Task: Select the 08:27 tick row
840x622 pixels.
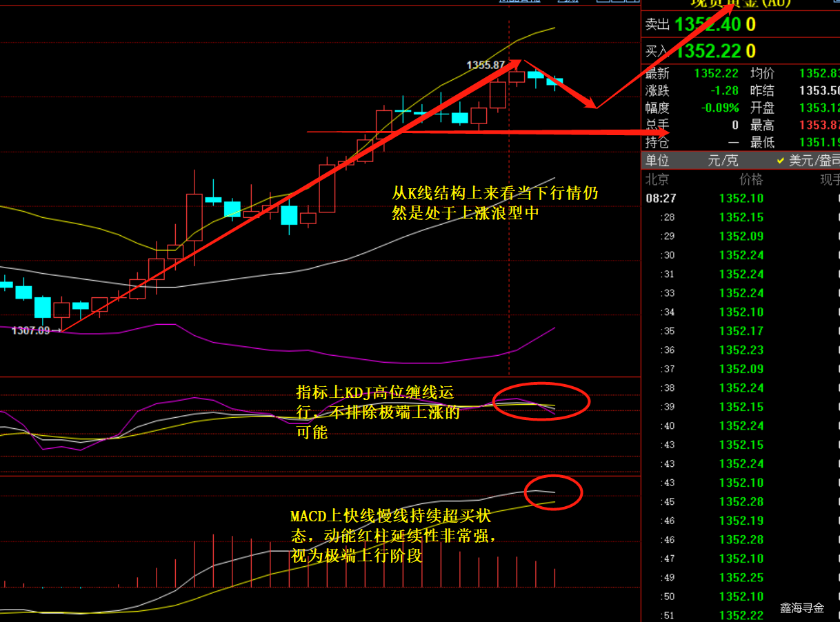Action: (x=741, y=198)
